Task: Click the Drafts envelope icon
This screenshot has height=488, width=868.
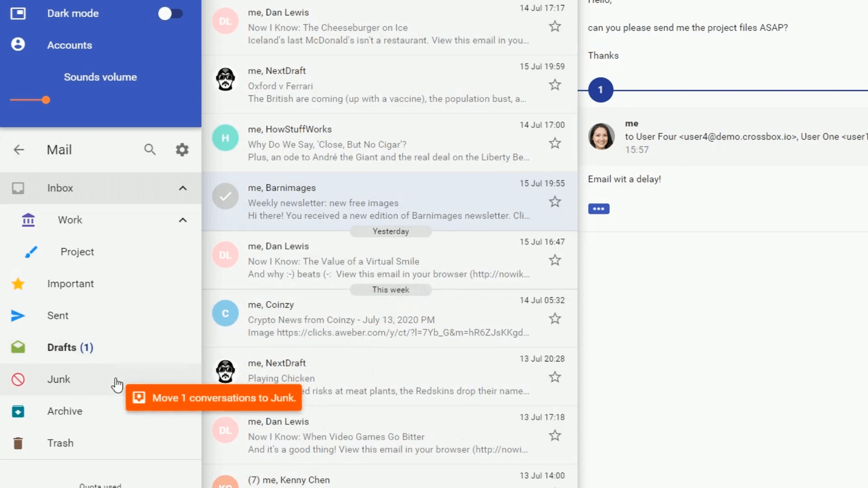Action: pyautogui.click(x=18, y=347)
